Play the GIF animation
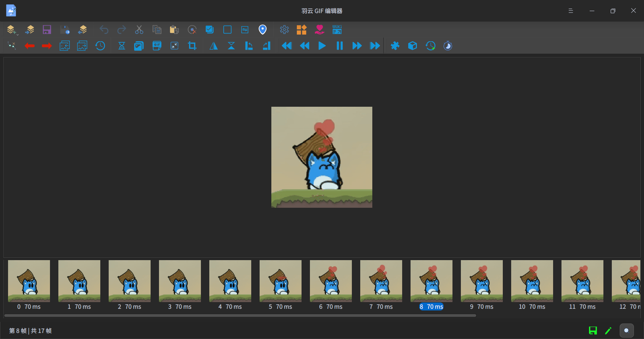The height and width of the screenshot is (339, 644). click(321, 46)
